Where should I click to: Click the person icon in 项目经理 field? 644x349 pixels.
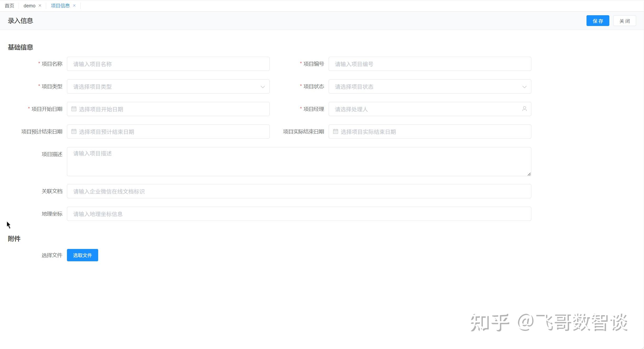524,109
